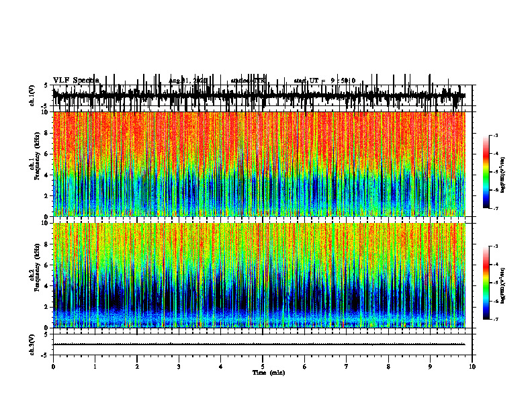
Task: Click the ch.2 spectrogram panel
Action: pyautogui.click(x=259, y=275)
